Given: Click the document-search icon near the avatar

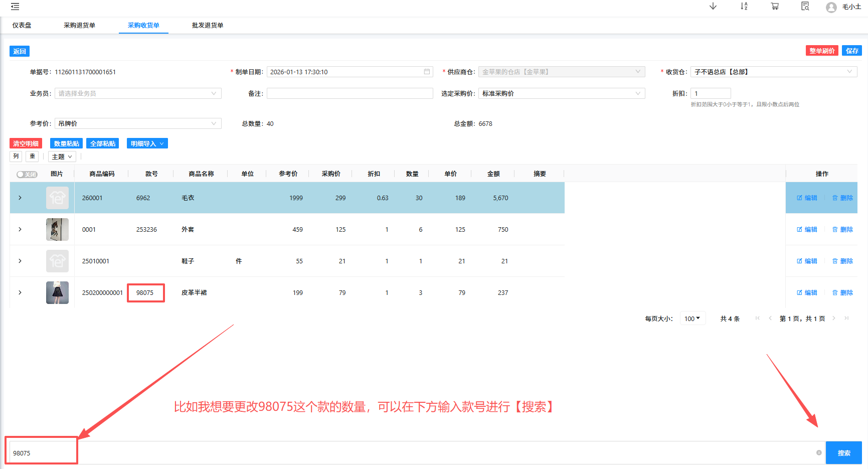Looking at the screenshot, I should (x=805, y=7).
